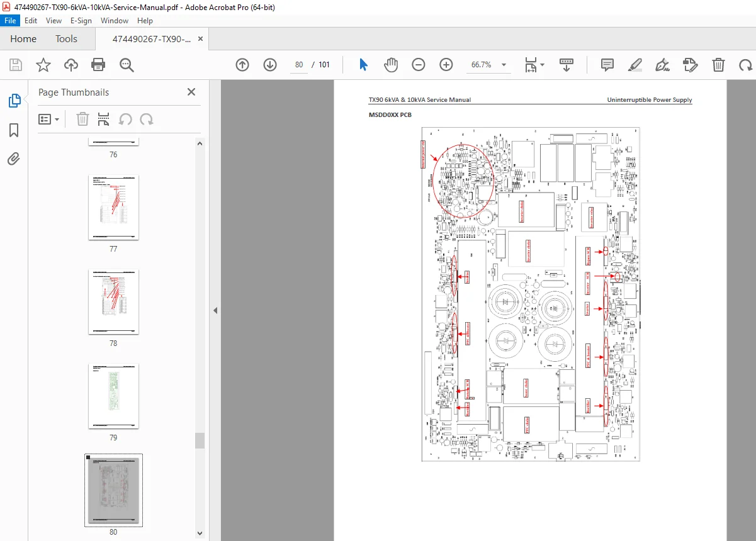Rotate thumbnails counterclockwise
This screenshot has height=541, width=756.
coord(125,119)
